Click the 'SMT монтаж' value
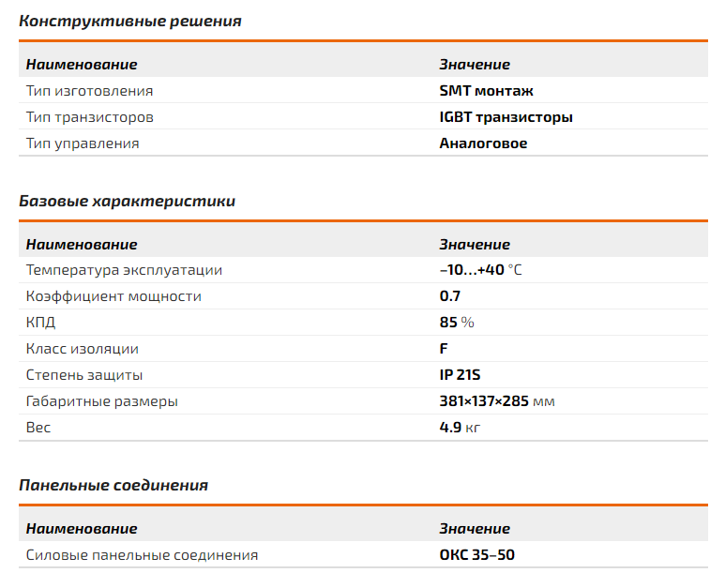 [x=486, y=91]
